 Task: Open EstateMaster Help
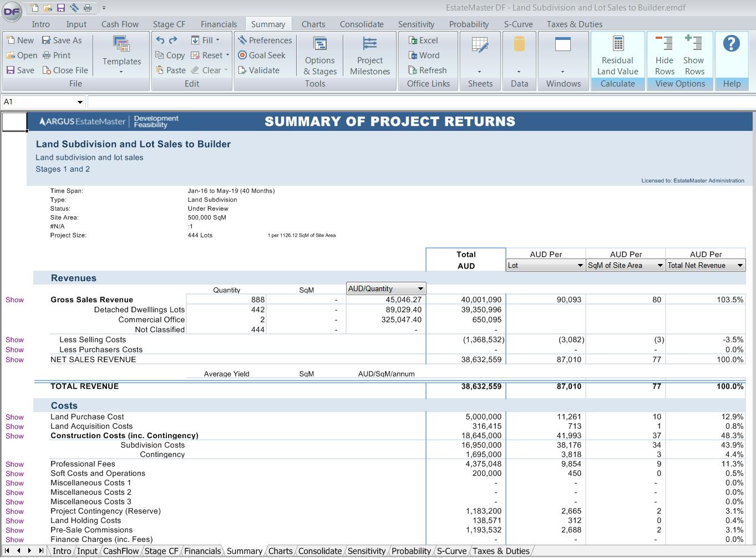[732, 43]
